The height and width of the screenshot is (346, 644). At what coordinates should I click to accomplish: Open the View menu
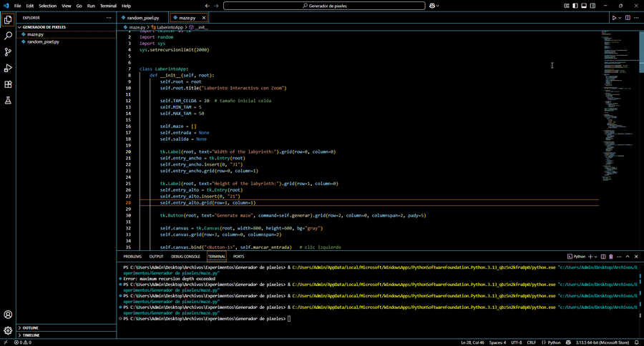point(66,6)
